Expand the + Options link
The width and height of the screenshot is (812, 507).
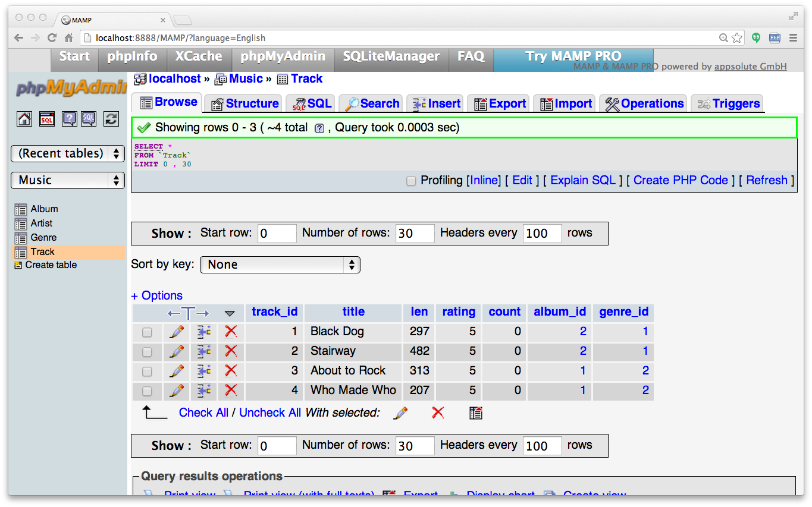[x=157, y=295]
